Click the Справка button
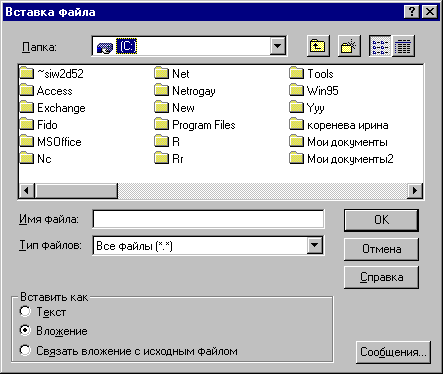Image resolution: width=443 pixels, height=374 pixels. [x=381, y=277]
